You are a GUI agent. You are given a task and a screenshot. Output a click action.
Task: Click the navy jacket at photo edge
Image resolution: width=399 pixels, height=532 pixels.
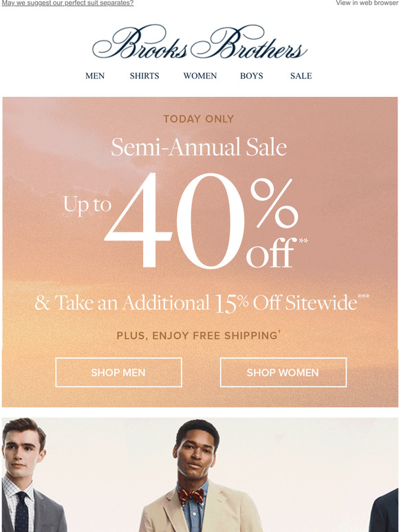click(x=384, y=510)
